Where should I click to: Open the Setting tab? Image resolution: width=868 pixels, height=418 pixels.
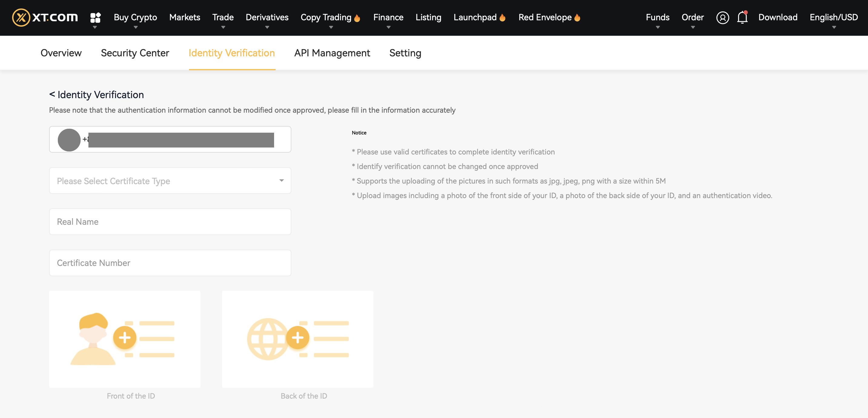coord(405,53)
